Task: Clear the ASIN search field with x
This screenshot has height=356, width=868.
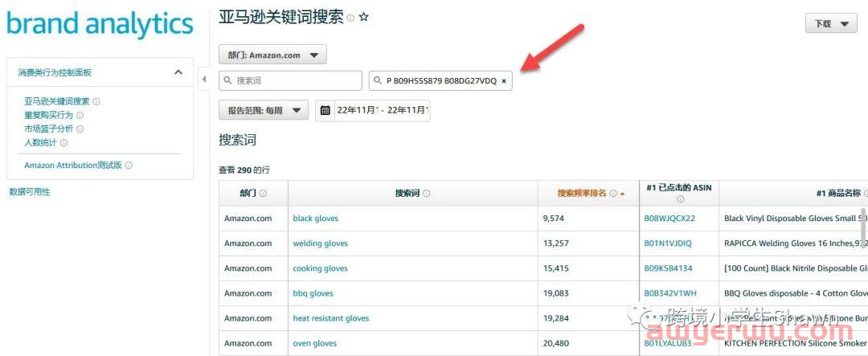Action: pyautogui.click(x=504, y=81)
